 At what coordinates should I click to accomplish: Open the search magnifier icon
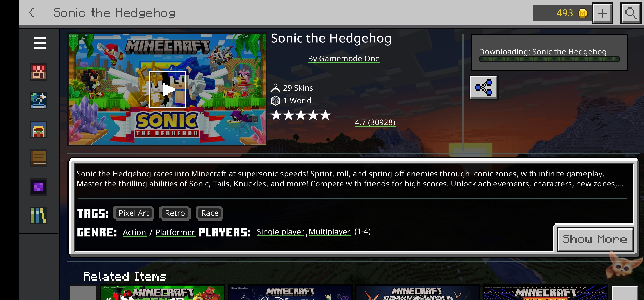pyautogui.click(x=630, y=13)
